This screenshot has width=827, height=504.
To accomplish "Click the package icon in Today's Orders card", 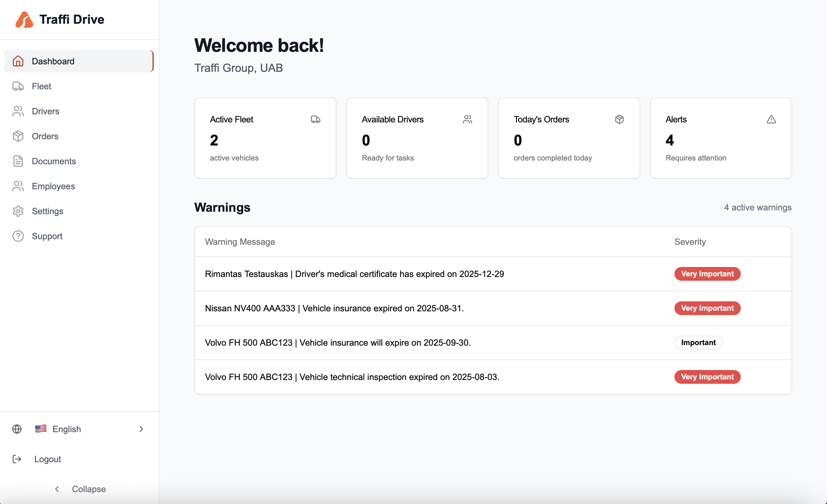I will [619, 119].
